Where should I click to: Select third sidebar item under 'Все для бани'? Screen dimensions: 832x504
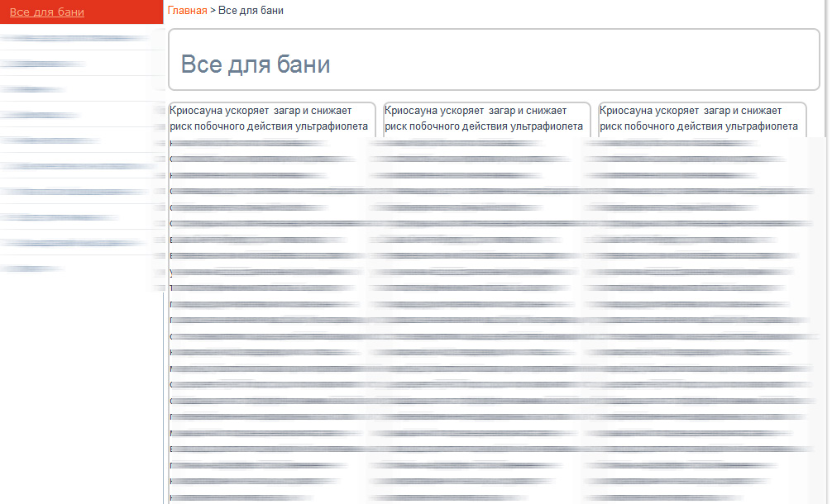click(33, 89)
